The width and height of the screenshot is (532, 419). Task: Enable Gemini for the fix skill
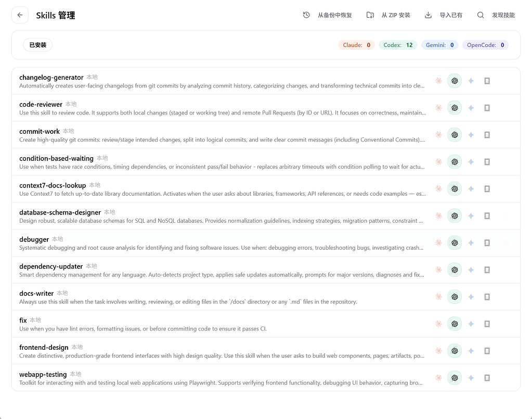[471, 324]
